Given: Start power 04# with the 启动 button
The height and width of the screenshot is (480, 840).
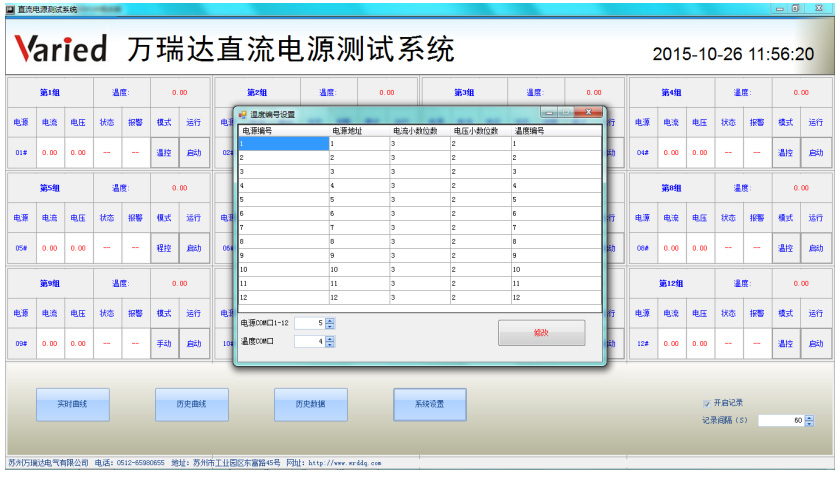Looking at the screenshot, I should pos(816,153).
